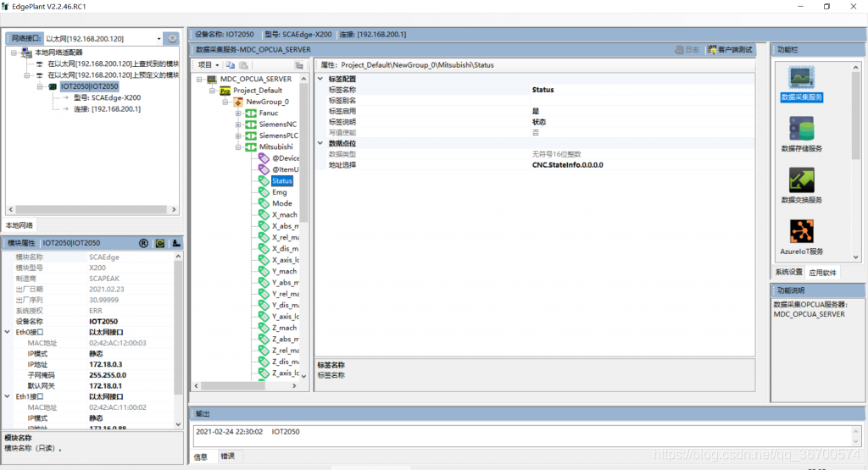This screenshot has height=470, width=868.
Task: Select the X_mach tag item
Action: coord(285,214)
